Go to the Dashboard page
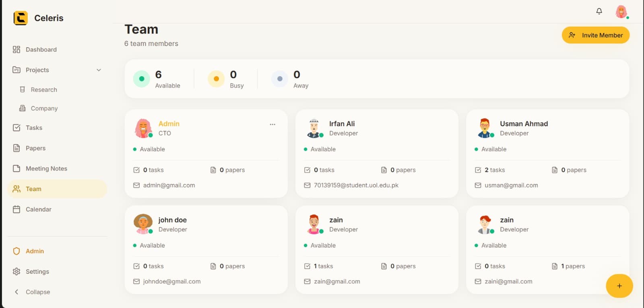644x308 pixels. point(41,50)
